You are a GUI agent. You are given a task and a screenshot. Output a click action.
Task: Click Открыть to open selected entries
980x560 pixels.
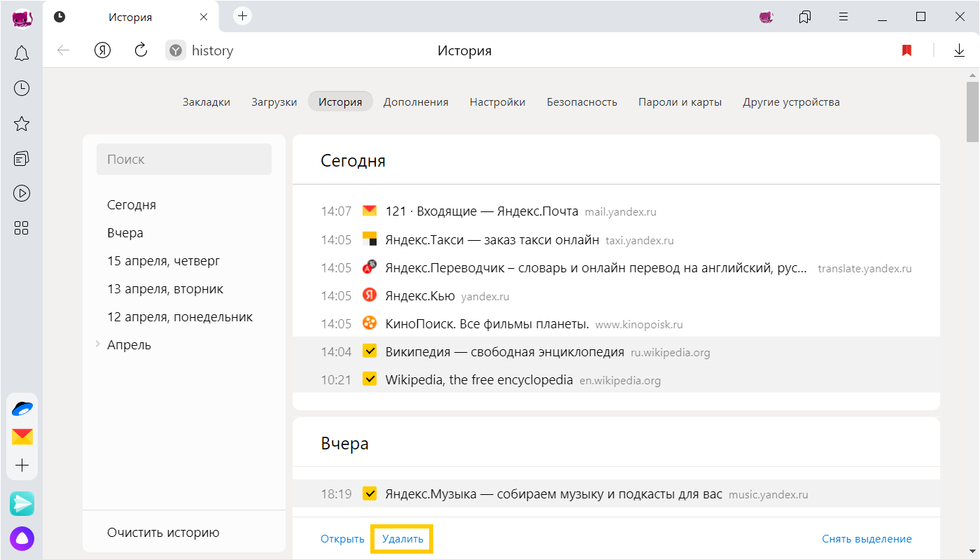pyautogui.click(x=342, y=539)
